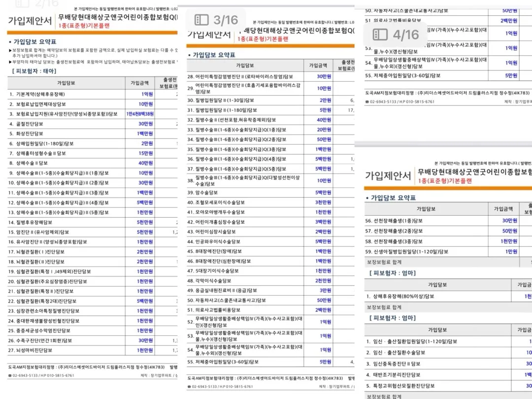Image resolution: width=532 pixels, height=399 pixels.
Task: Select row '질병입원일당Ⅱ(1-180일)담보'
Action: tap(270, 110)
